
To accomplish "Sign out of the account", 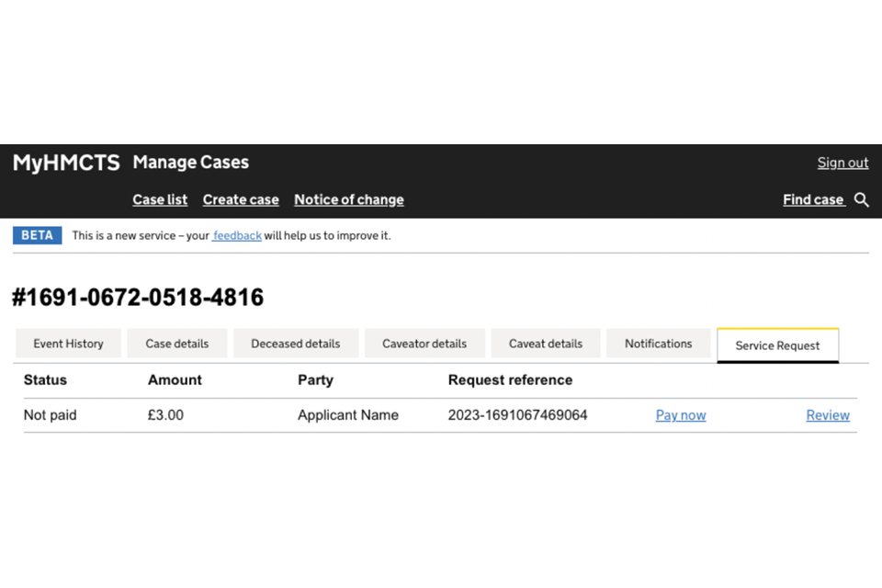I will coord(842,163).
